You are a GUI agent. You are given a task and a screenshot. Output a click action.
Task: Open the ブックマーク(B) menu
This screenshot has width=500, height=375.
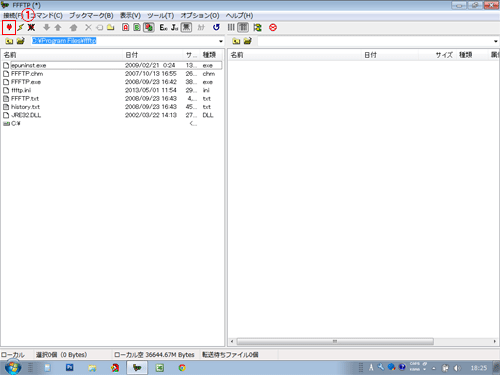click(x=91, y=16)
